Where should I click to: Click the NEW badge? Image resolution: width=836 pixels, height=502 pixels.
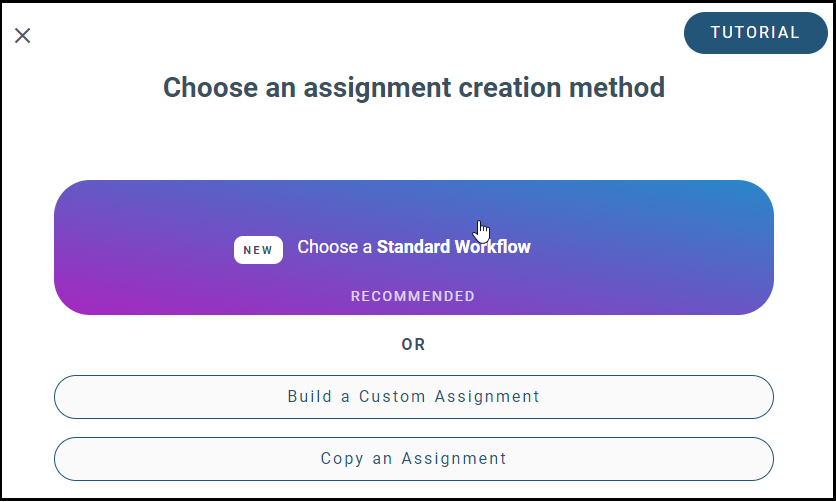point(258,250)
